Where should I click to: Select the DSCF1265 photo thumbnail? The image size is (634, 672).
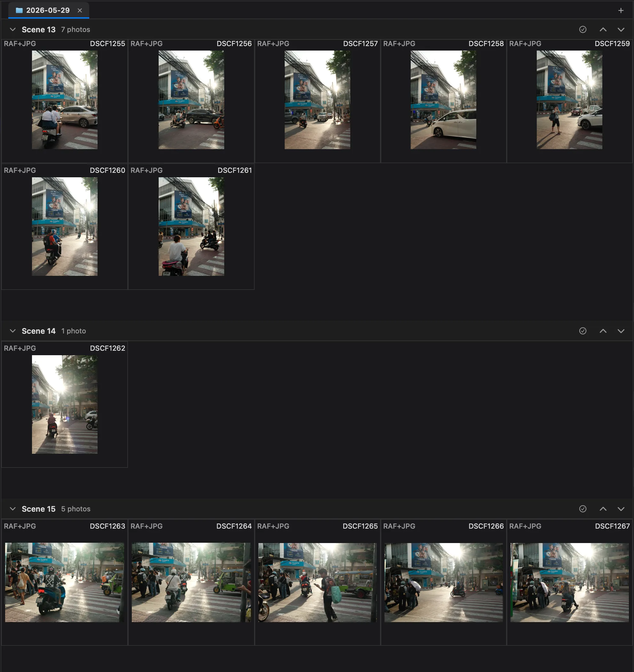click(317, 582)
